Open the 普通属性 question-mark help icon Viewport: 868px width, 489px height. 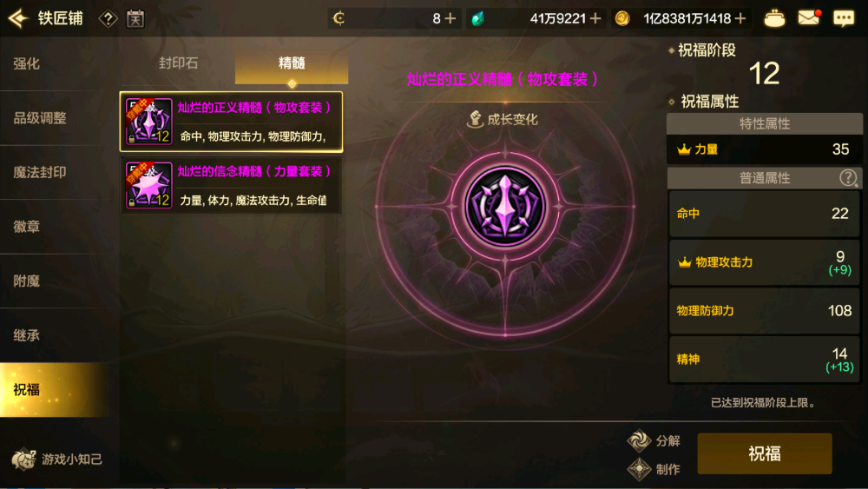point(848,178)
